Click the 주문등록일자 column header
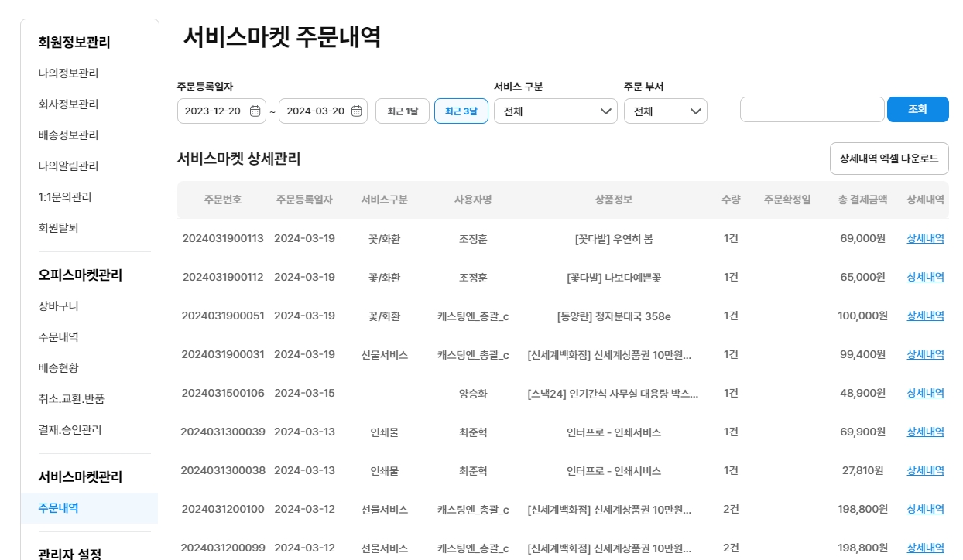 tap(304, 200)
